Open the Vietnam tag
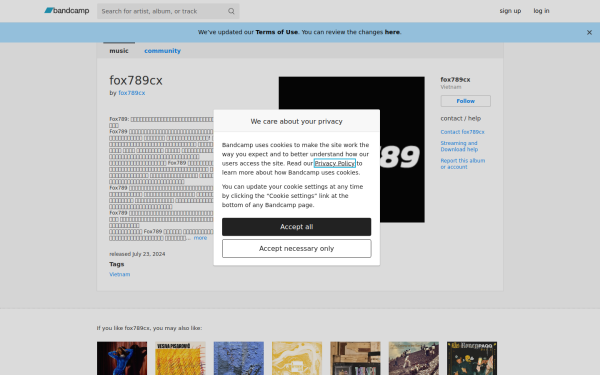Viewport: 600px width, 375px height. pyautogui.click(x=119, y=274)
